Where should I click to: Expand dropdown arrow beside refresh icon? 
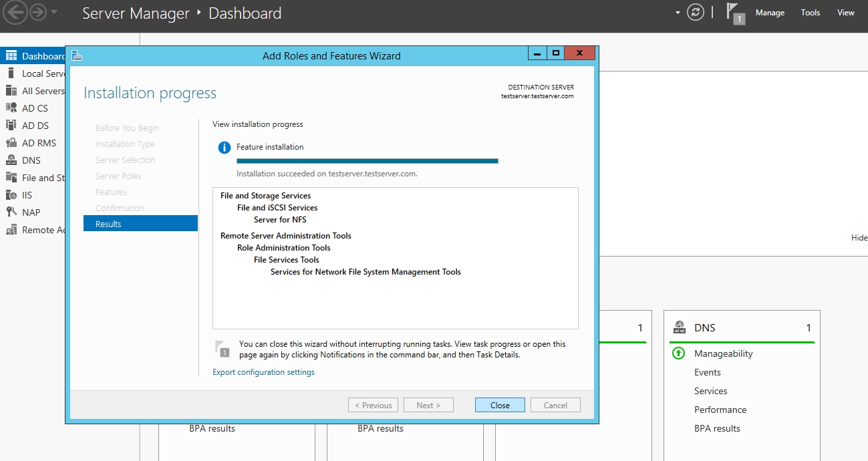[678, 13]
